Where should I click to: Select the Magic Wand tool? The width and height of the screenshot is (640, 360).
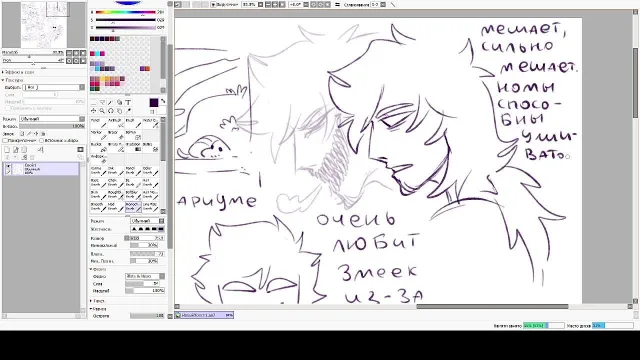tap(111, 102)
